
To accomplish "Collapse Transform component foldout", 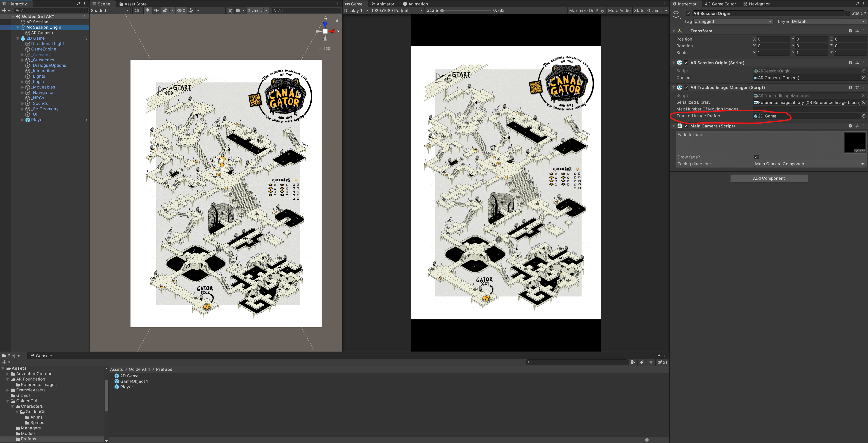I will [674, 31].
